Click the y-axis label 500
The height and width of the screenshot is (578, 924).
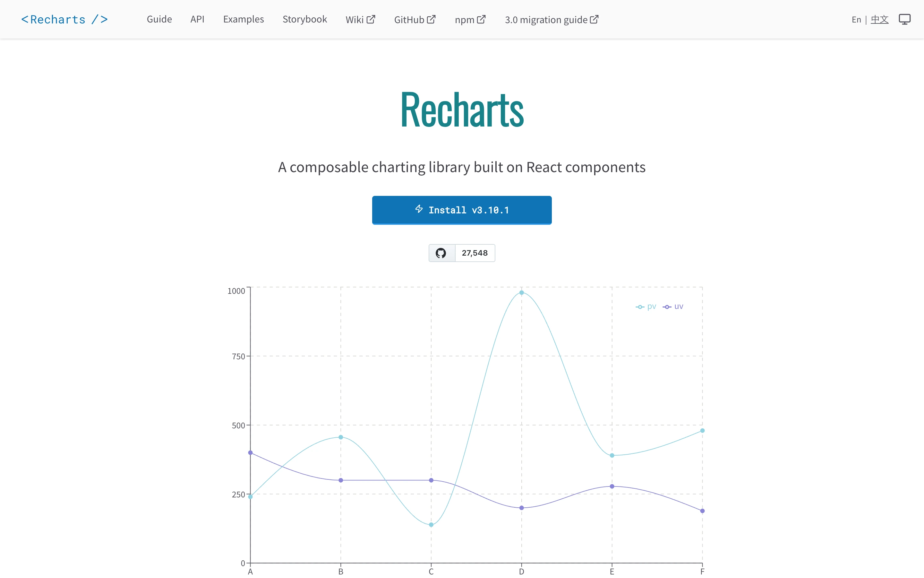238,425
